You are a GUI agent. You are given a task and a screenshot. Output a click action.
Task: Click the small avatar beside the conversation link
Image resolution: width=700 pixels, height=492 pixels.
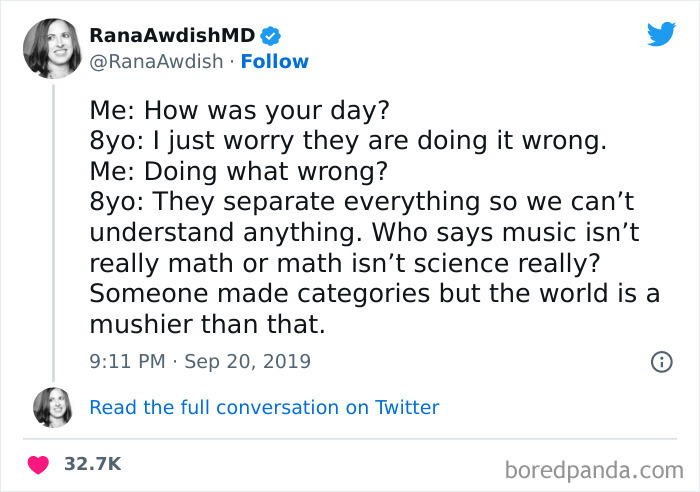[x=52, y=407]
